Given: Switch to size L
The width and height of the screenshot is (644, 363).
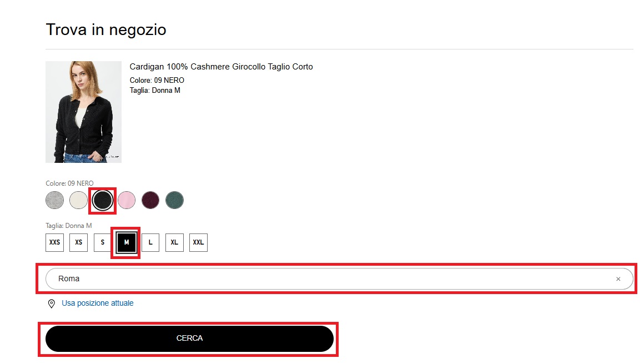Looking at the screenshot, I should (150, 242).
